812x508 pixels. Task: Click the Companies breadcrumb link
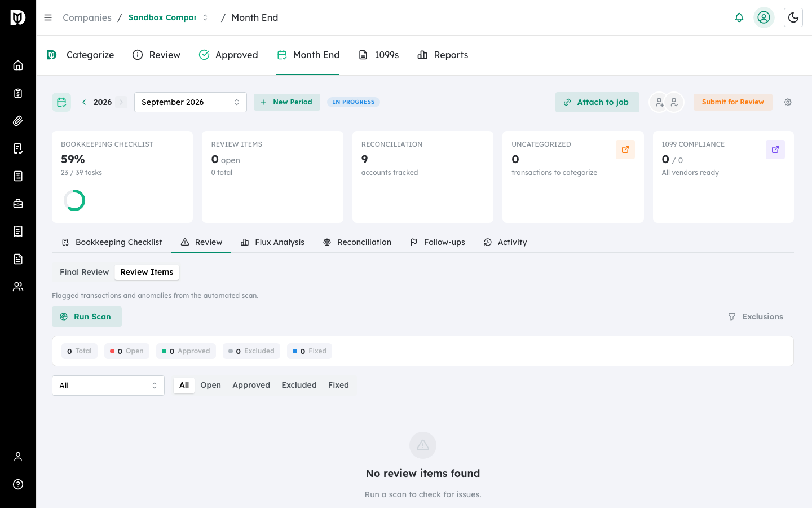click(87, 17)
